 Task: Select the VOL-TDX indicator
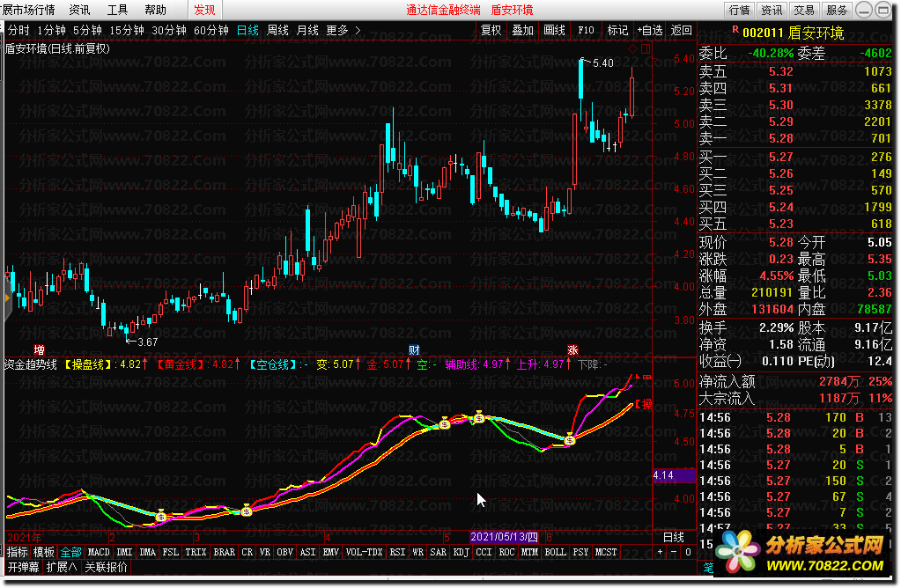364,552
